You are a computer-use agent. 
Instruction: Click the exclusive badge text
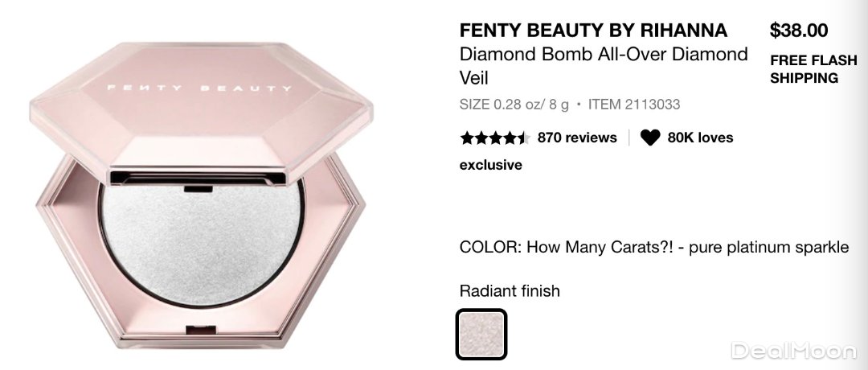[x=490, y=165]
